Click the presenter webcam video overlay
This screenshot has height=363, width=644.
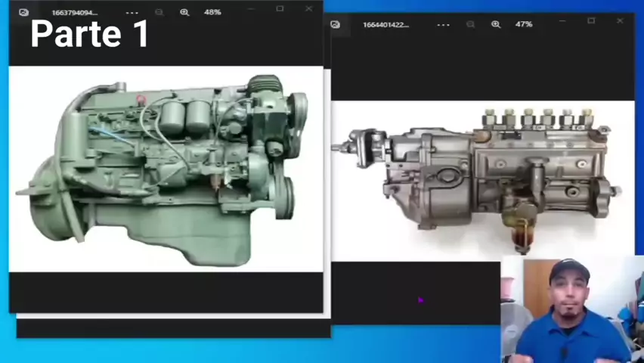pyautogui.click(x=571, y=310)
